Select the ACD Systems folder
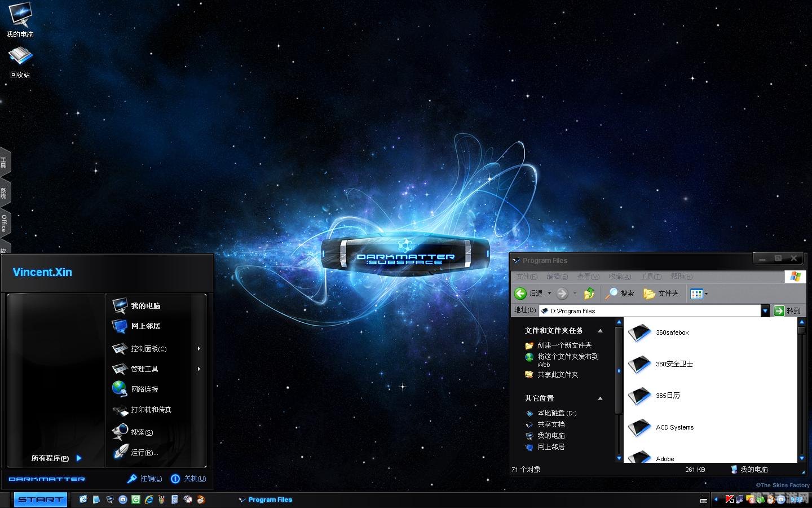812x508 pixels. (674, 427)
